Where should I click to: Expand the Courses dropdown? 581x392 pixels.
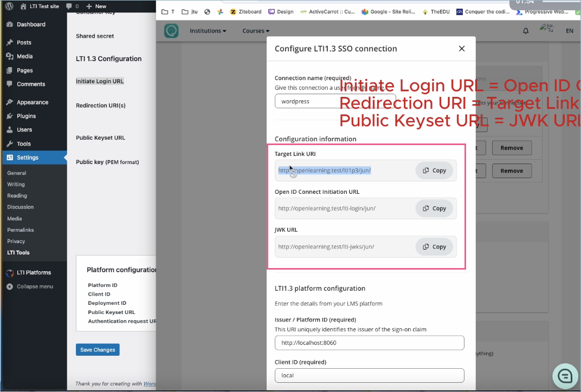pyautogui.click(x=256, y=31)
